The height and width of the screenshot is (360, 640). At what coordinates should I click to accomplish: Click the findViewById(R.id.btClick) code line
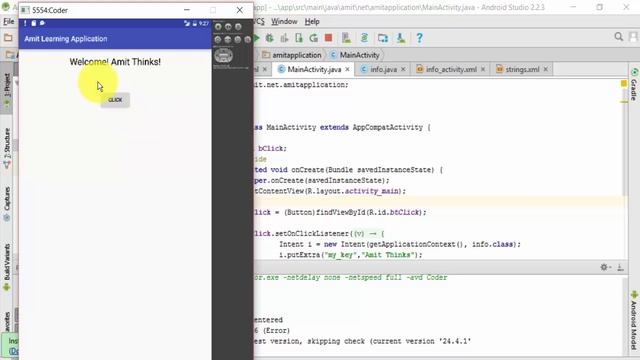click(340, 212)
